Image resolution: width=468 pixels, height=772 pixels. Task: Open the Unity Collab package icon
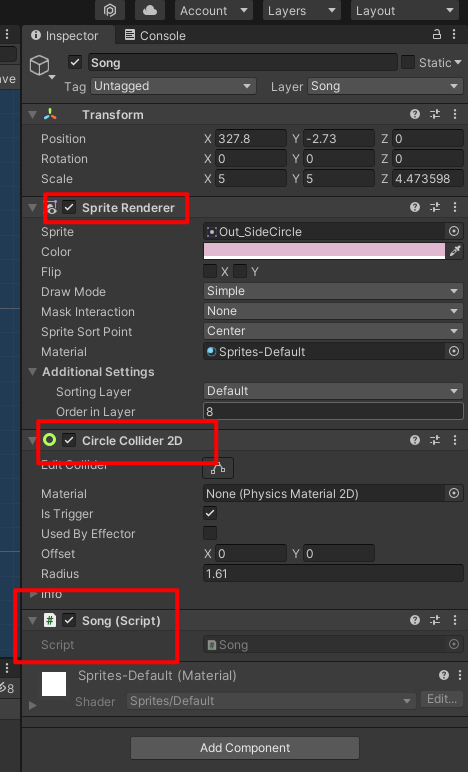click(x=110, y=10)
